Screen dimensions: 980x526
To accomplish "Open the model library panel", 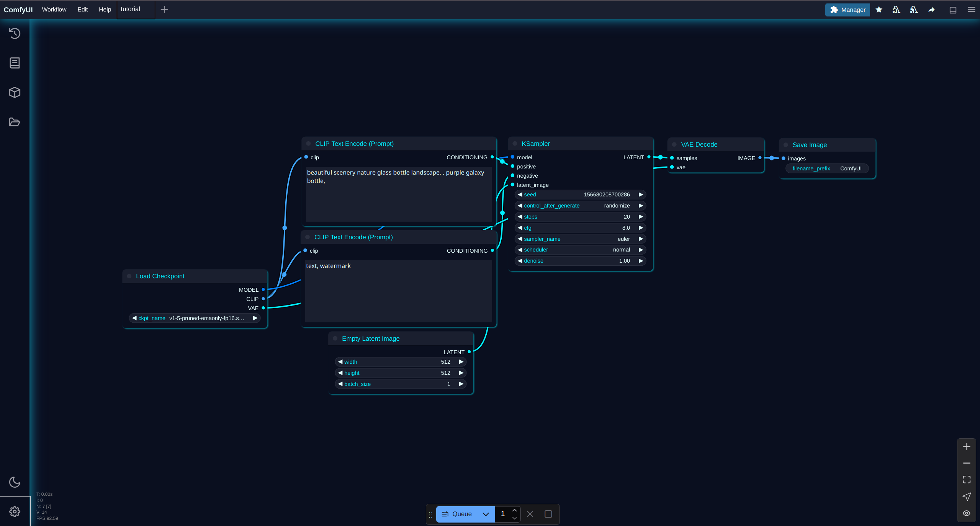I will [x=15, y=92].
